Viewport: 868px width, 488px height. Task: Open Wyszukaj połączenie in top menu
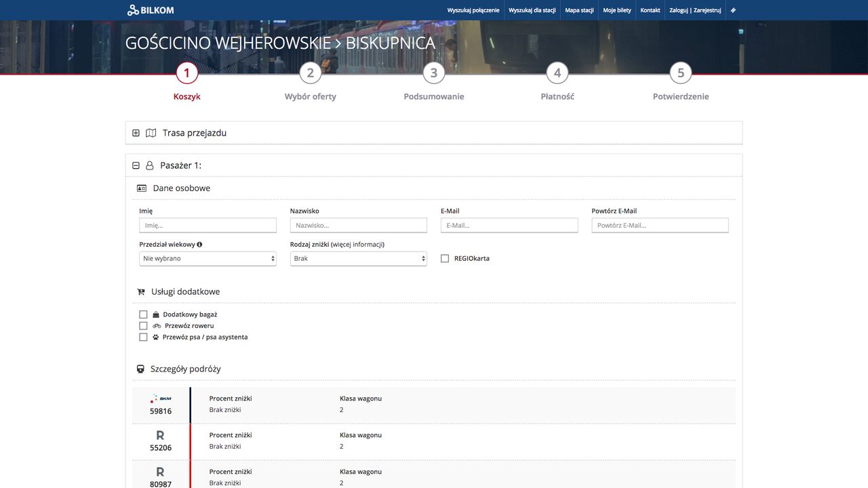(473, 10)
